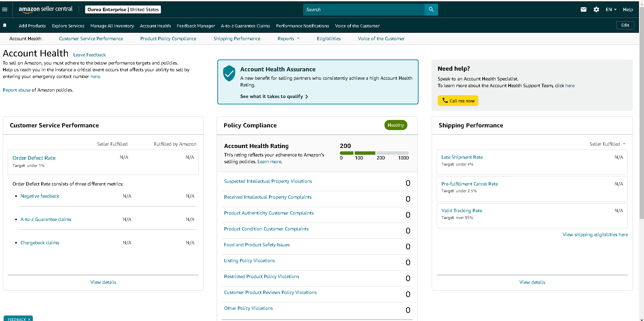Open the Reports dropdown menu
This screenshot has width=644, height=321.
(289, 39)
